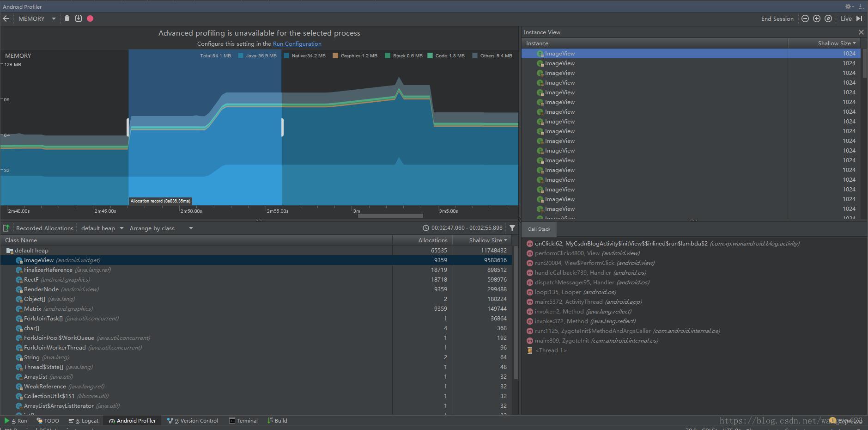
Task: Select char[] class row
Action: (x=256, y=328)
